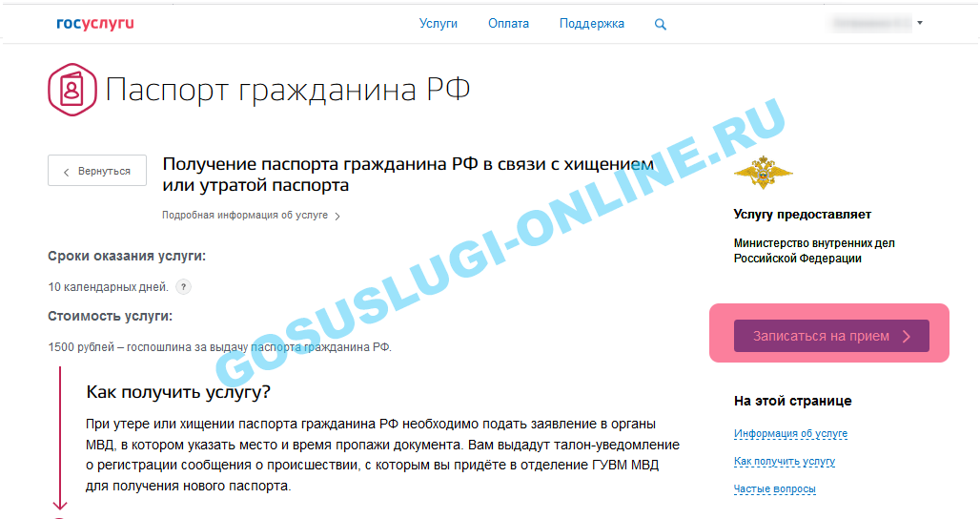The width and height of the screenshot is (980, 519).
Task: Click Министерство внутренних дел Российской Федерации text
Action: coord(814,251)
